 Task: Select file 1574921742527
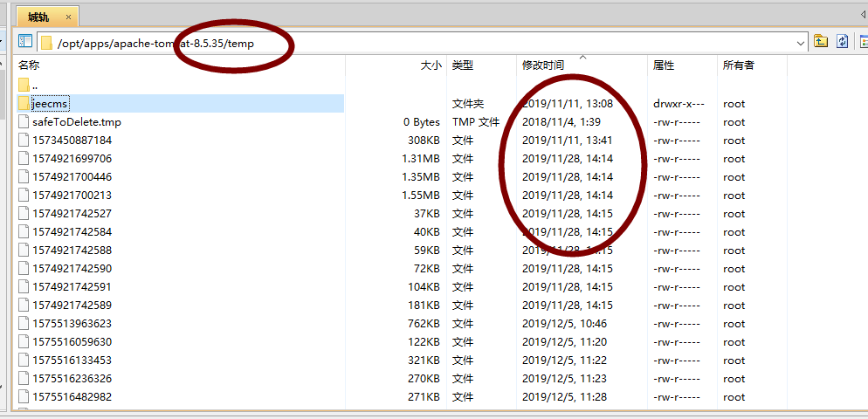coord(72,214)
